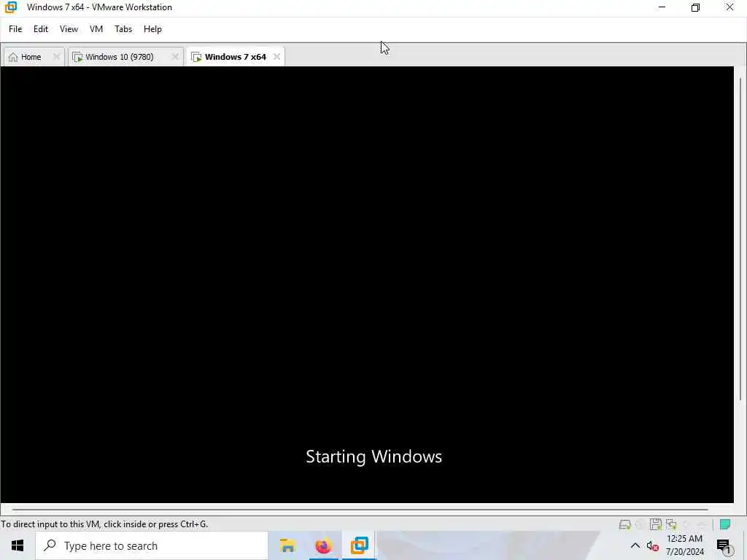Open the Windows Start menu
747x560 pixels.
[x=18, y=545]
